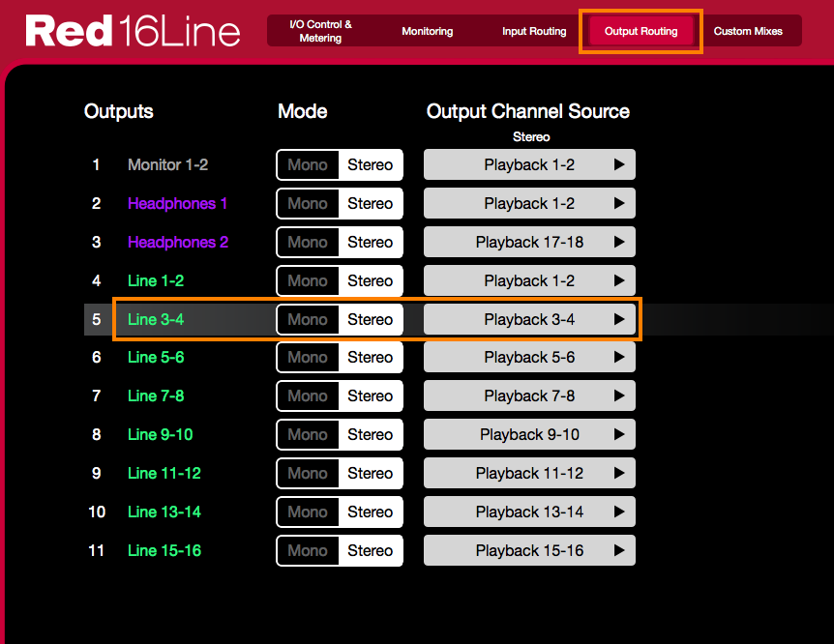The image size is (834, 644).
Task: Select the Line 1-2 output label
Action: 156,280
